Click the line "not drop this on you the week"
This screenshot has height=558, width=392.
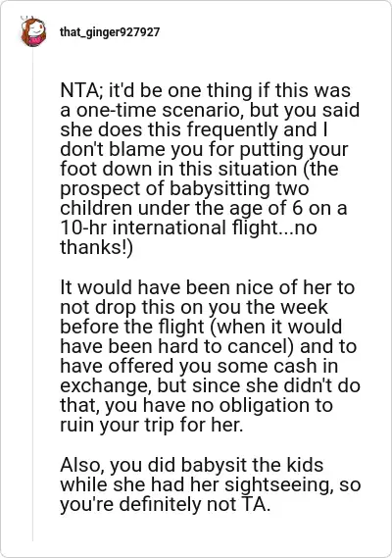[x=193, y=307]
